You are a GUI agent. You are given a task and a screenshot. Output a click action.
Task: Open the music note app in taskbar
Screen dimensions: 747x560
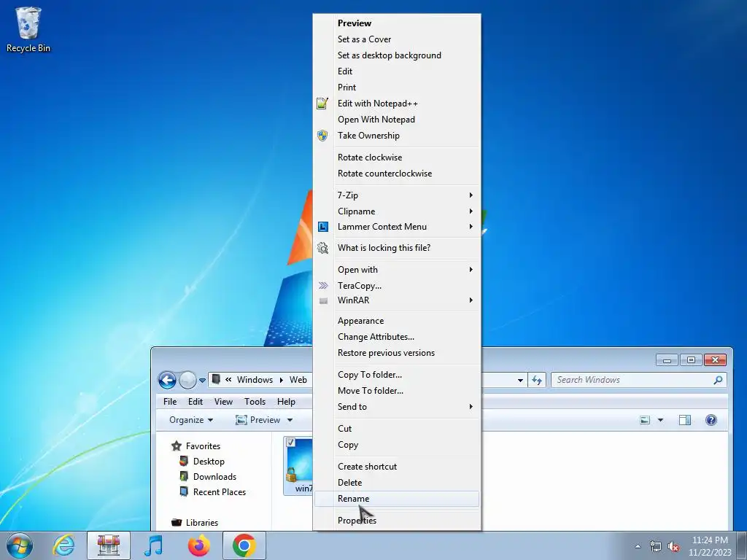click(153, 545)
